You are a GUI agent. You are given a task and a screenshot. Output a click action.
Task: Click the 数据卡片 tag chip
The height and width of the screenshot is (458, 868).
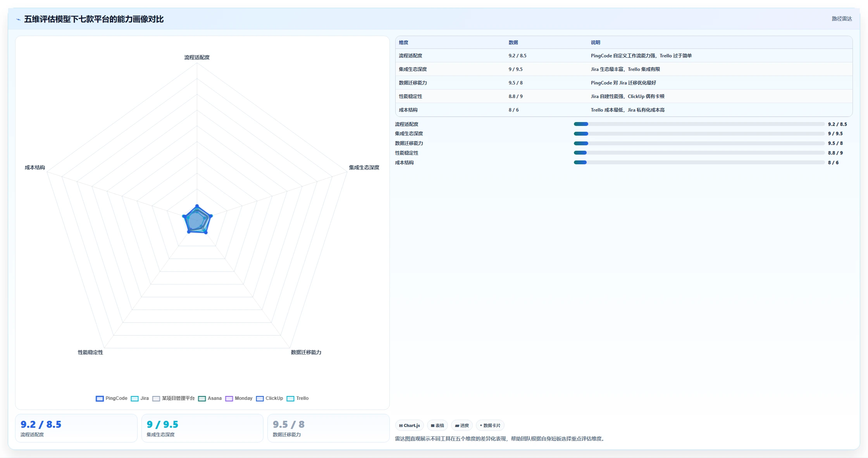(490, 425)
